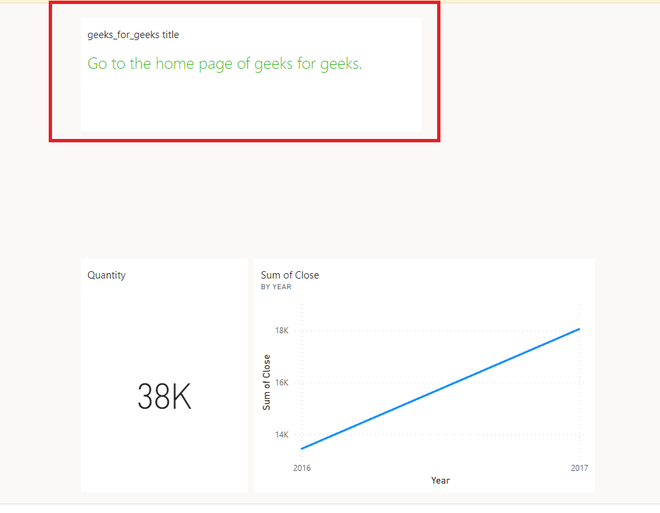Click the "Year" x-axis title
This screenshot has width=660, height=513.
(440, 480)
